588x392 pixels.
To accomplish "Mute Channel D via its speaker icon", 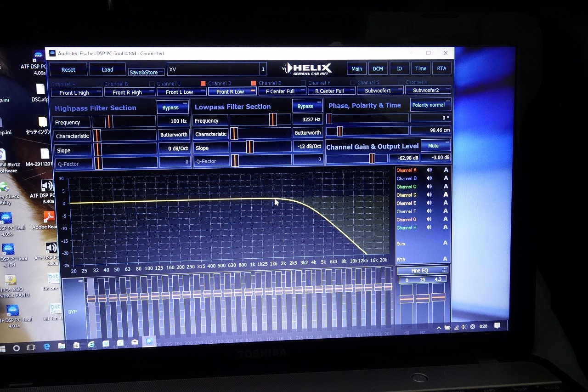I will [x=429, y=195].
